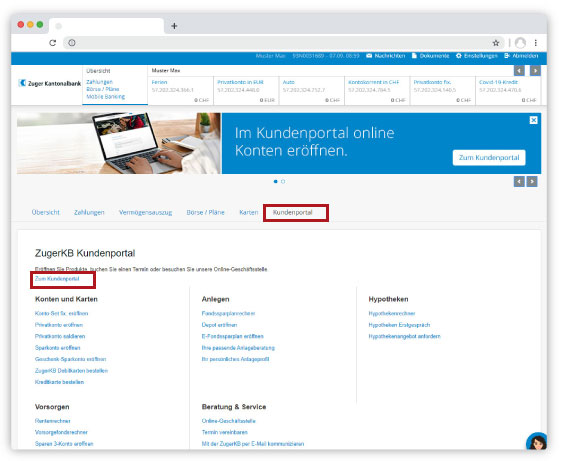Switch to the Vermögensauszug tab
Screen dimensions: 574x461
coord(145,212)
